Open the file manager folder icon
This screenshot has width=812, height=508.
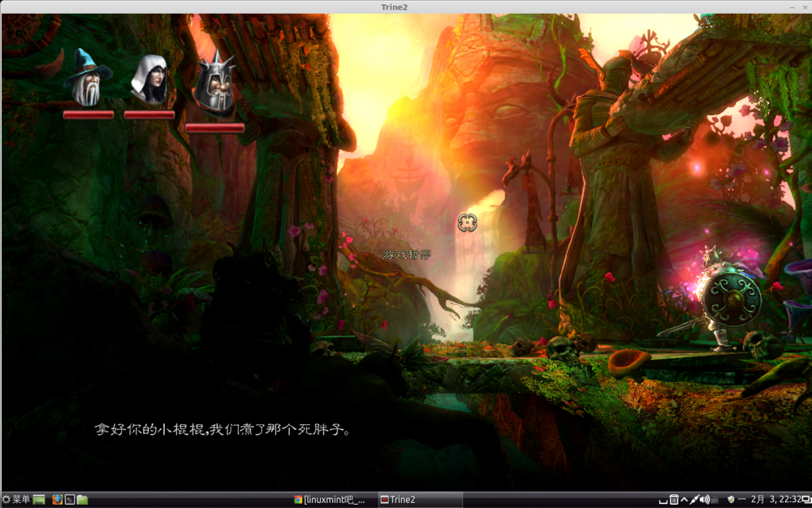click(82, 500)
